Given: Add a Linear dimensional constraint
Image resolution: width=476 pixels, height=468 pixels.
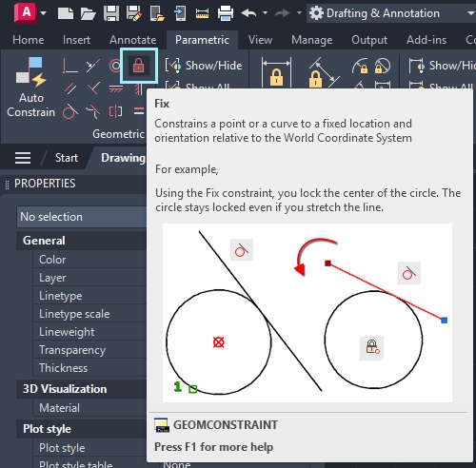Looking at the screenshot, I should [276, 73].
